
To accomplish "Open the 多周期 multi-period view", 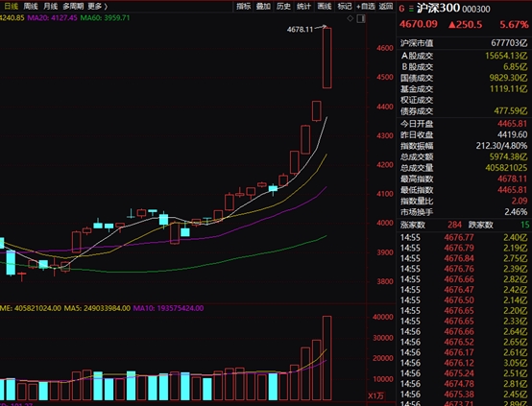I will coord(73,6).
